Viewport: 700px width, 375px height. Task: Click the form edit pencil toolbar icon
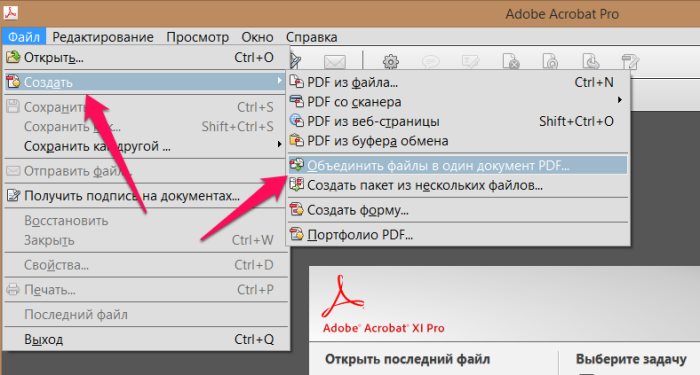tap(630, 62)
